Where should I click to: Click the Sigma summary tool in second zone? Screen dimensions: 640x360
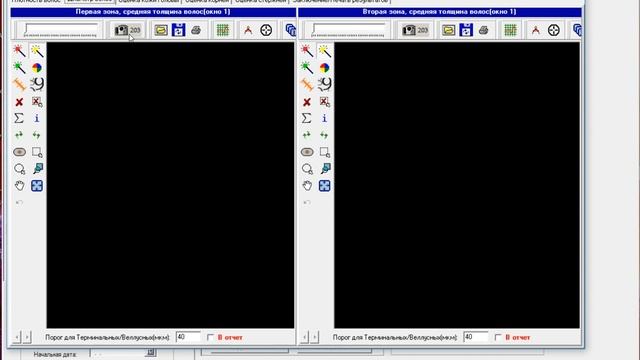[307, 118]
